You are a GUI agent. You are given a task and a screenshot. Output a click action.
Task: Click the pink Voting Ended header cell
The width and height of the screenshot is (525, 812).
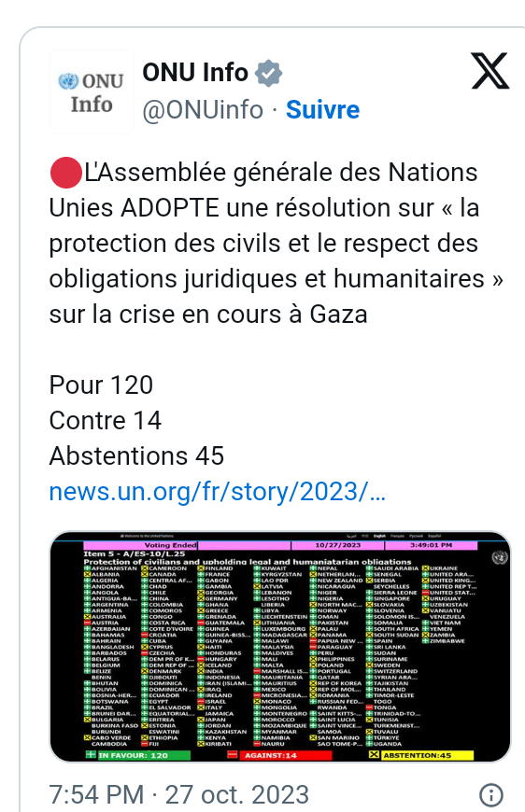(140, 545)
